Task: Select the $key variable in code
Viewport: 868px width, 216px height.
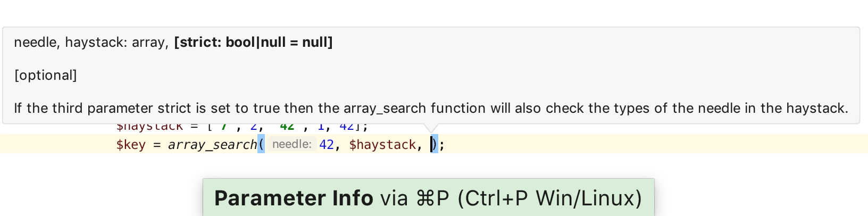Action: (x=131, y=145)
